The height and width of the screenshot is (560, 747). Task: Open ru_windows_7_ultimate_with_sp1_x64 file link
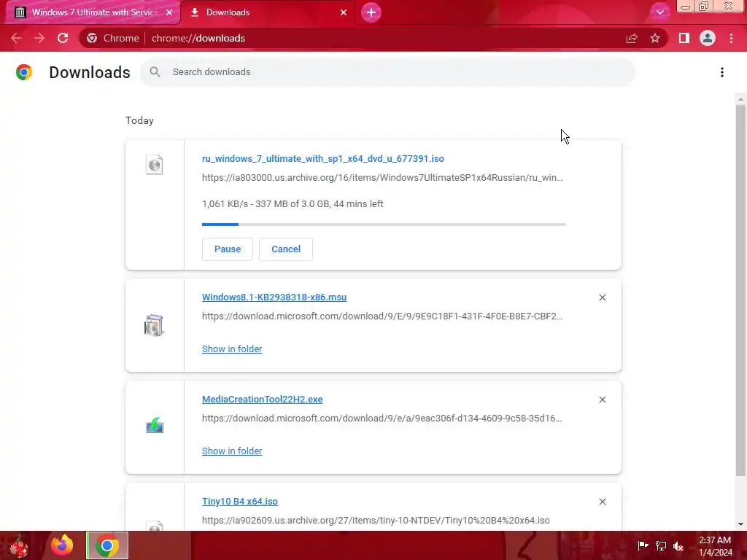point(322,158)
